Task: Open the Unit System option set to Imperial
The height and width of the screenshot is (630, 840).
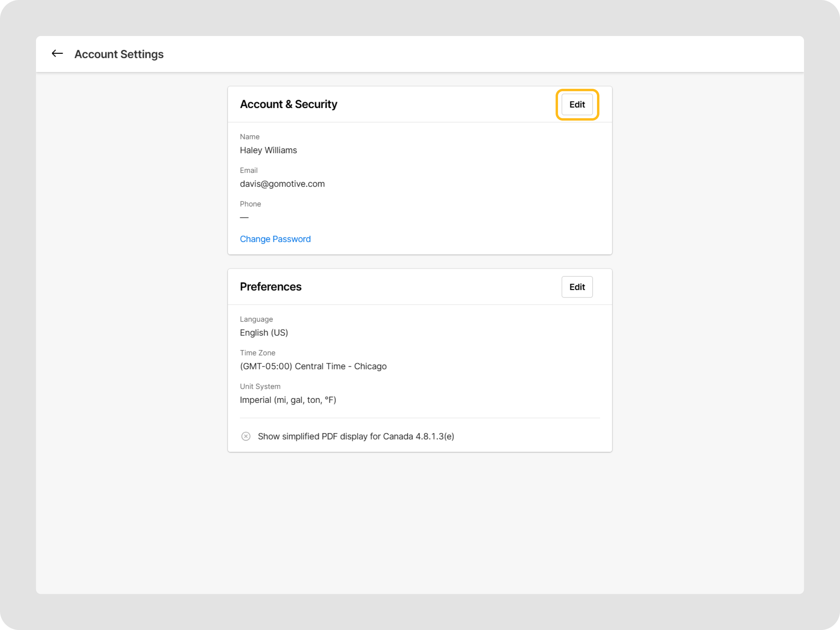Action: (288, 400)
